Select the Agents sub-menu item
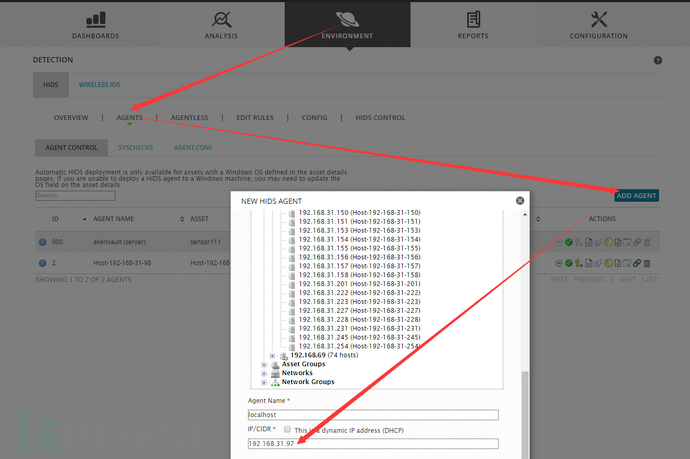This screenshot has width=690, height=459. click(x=129, y=118)
